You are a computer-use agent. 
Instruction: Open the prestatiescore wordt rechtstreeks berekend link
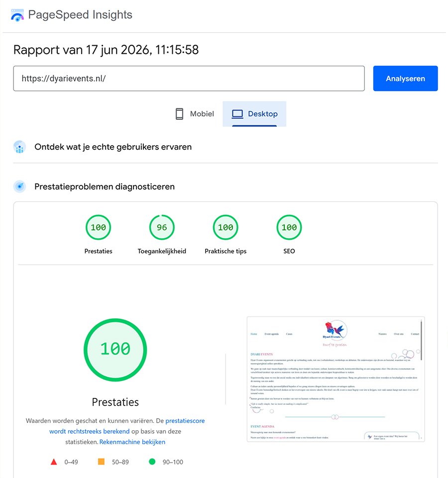point(127,426)
